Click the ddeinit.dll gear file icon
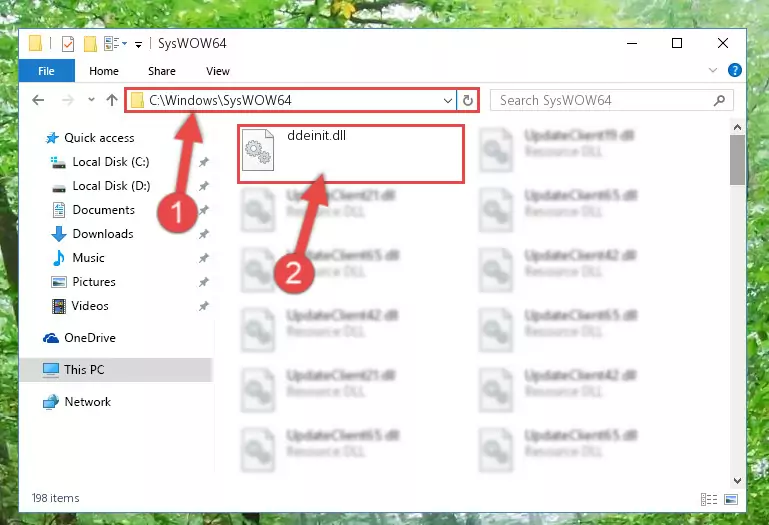The image size is (769, 525). click(x=258, y=150)
